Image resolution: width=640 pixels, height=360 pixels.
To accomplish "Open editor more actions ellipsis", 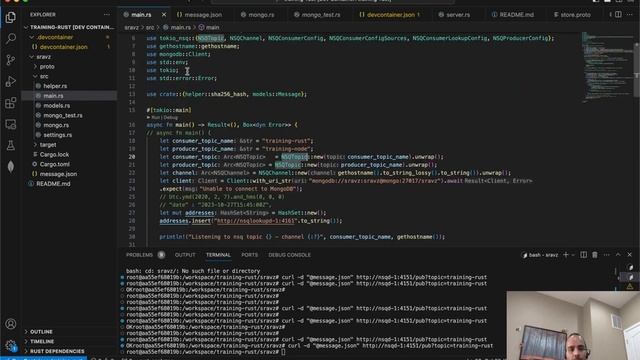I will (x=630, y=14).
